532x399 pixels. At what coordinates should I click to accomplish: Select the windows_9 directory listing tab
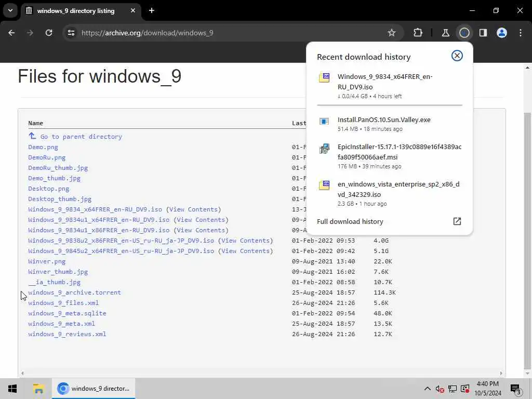[x=81, y=11]
